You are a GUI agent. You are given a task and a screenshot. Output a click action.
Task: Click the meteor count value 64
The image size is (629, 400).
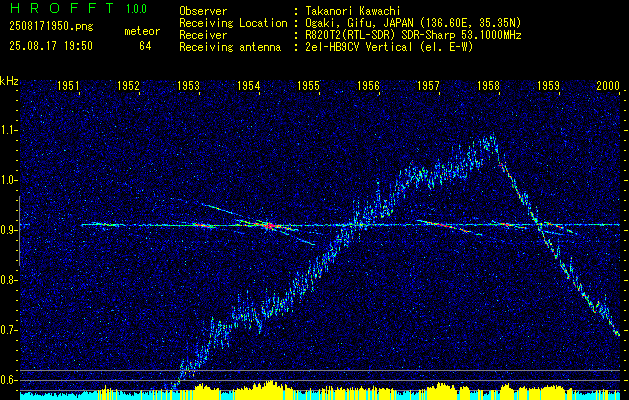(145, 46)
